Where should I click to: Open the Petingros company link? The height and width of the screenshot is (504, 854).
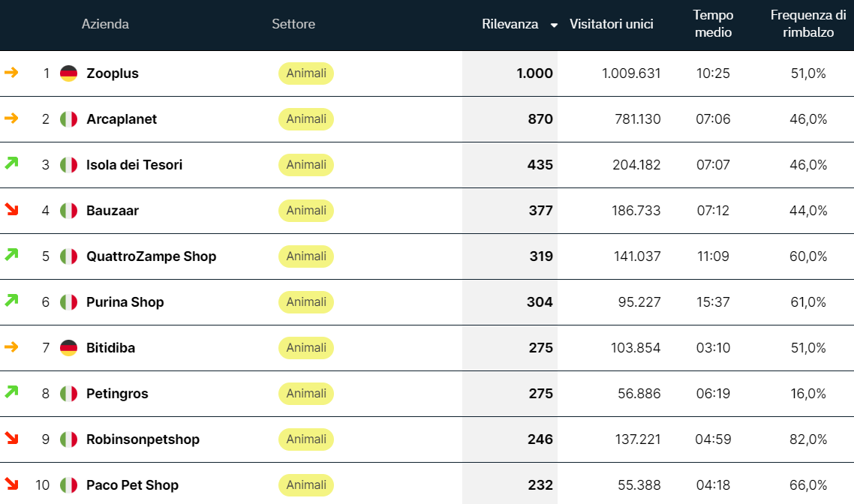[117, 394]
